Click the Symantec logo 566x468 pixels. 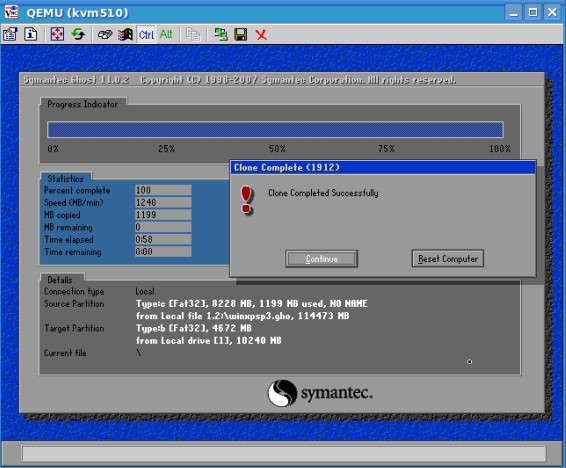click(x=320, y=393)
